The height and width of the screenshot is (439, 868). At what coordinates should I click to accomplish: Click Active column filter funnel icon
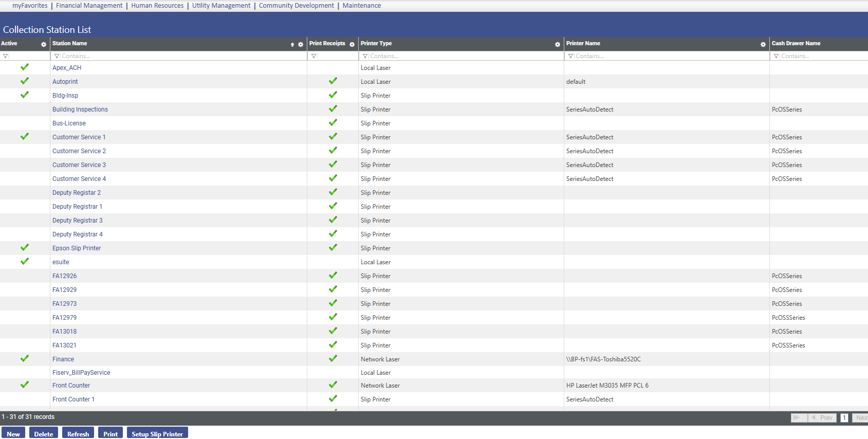pyautogui.click(x=6, y=56)
